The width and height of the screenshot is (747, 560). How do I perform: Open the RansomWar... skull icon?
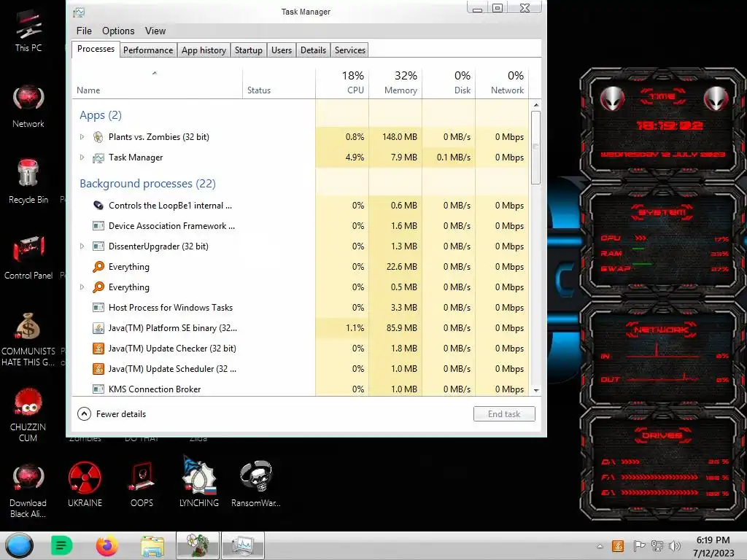point(256,484)
